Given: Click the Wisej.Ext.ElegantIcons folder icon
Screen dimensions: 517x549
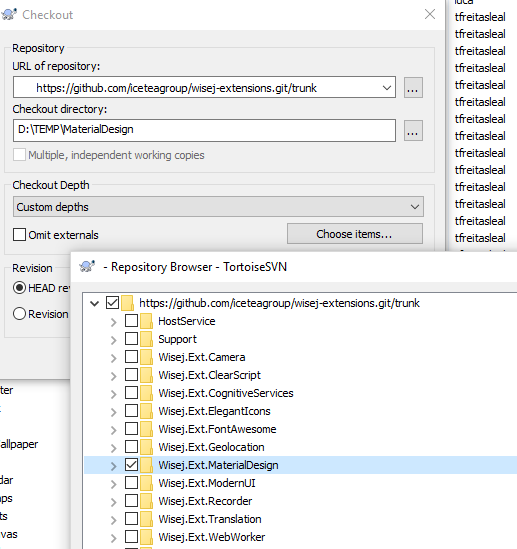Looking at the screenshot, I should pos(146,411).
